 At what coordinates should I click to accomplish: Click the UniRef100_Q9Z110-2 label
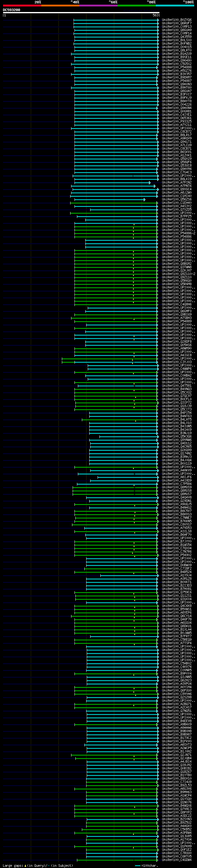point(179,274)
